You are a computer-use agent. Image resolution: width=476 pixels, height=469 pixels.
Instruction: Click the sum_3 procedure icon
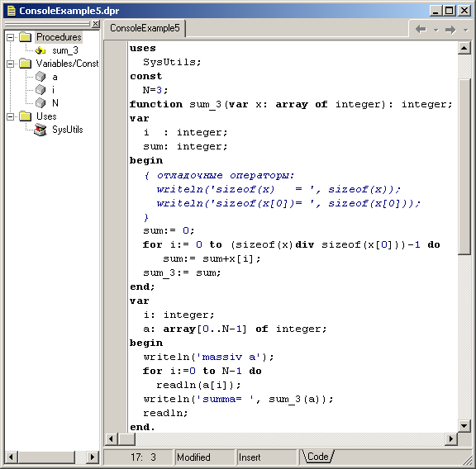click(x=40, y=50)
